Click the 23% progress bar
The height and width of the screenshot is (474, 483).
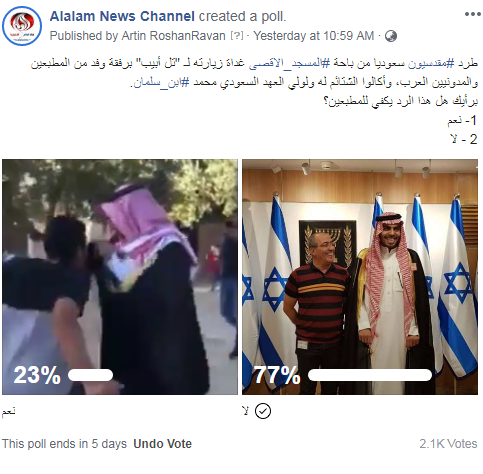pos(91,375)
